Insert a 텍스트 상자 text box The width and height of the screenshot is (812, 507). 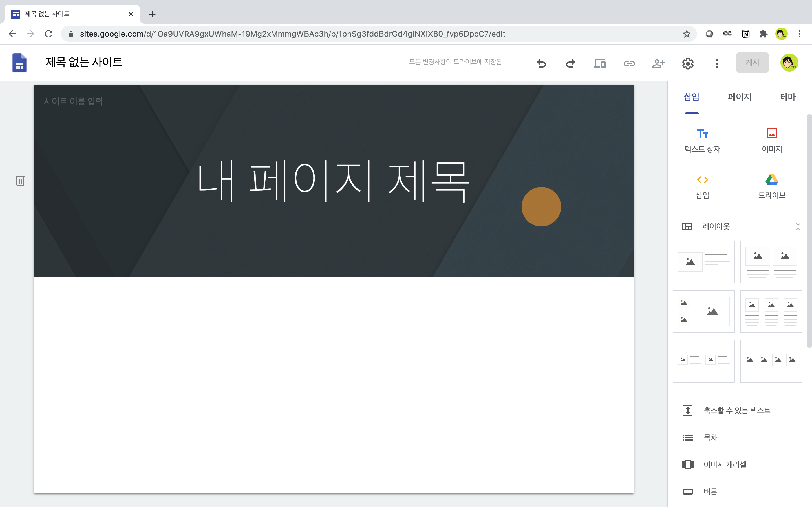pyautogui.click(x=702, y=140)
